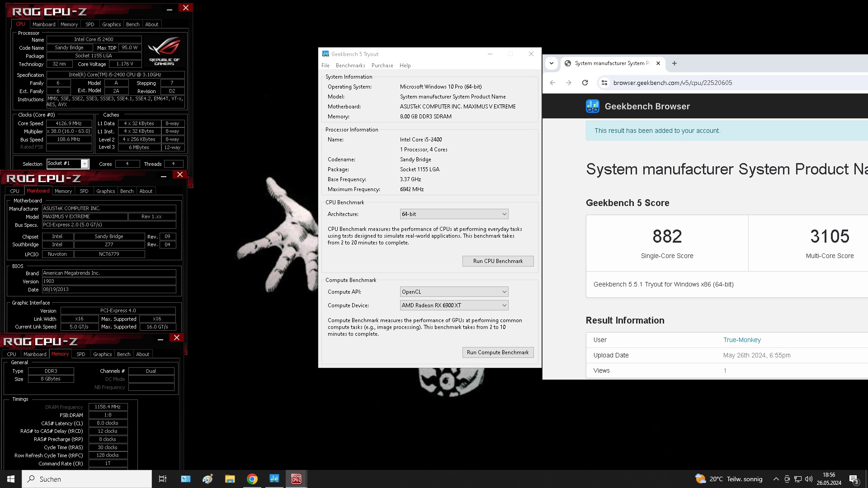868x488 pixels.
Task: Open File Explorer from taskbar
Action: pos(230,479)
